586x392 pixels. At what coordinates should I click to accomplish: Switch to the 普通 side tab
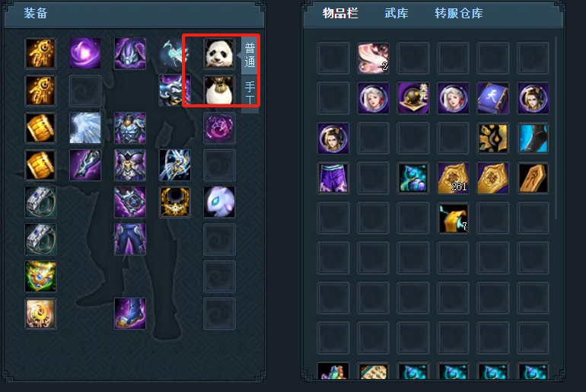[250, 55]
